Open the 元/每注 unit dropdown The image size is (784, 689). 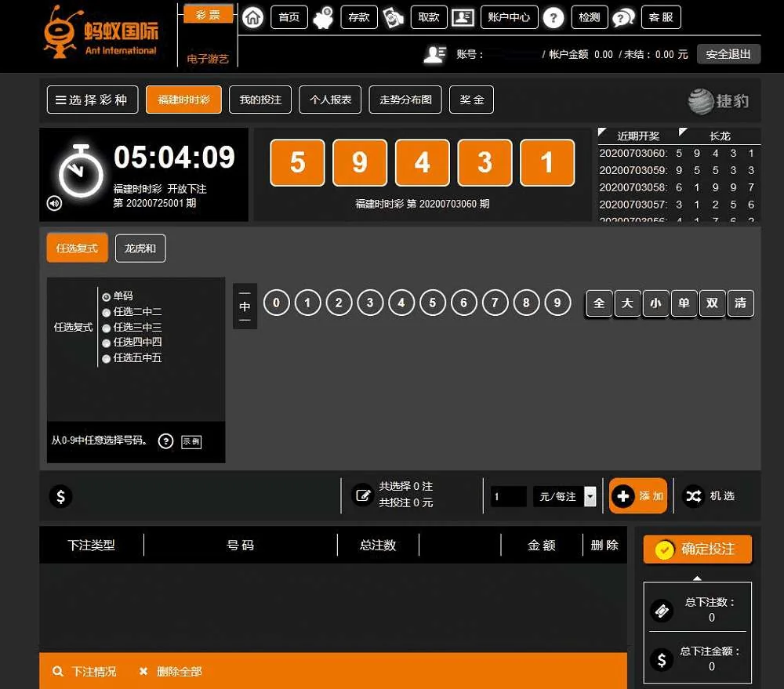click(x=590, y=496)
